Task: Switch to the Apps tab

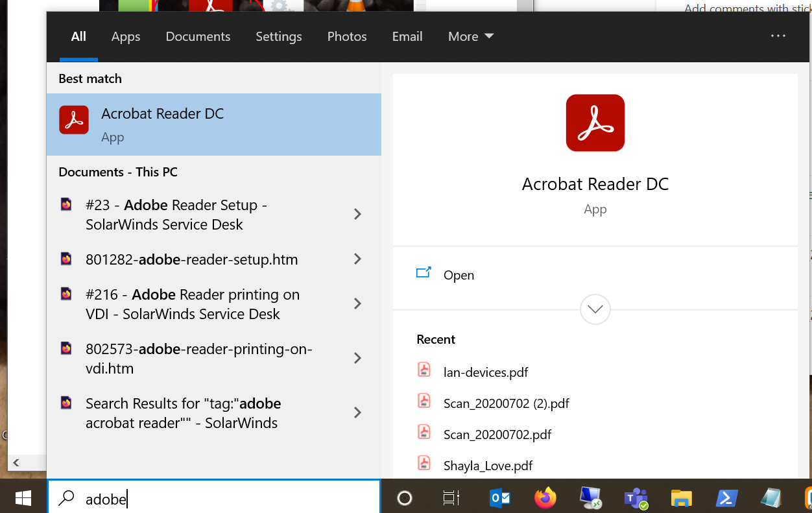Action: 126,36
